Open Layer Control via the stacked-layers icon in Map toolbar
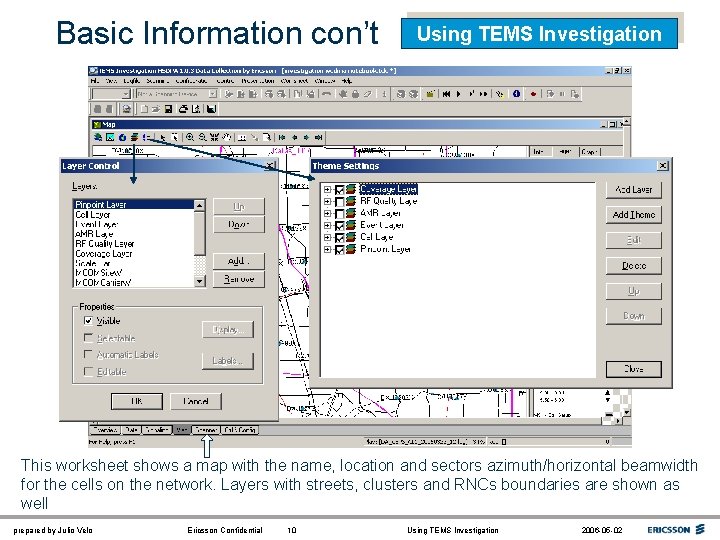Viewport: 720px width, 540px height. [x=135, y=137]
